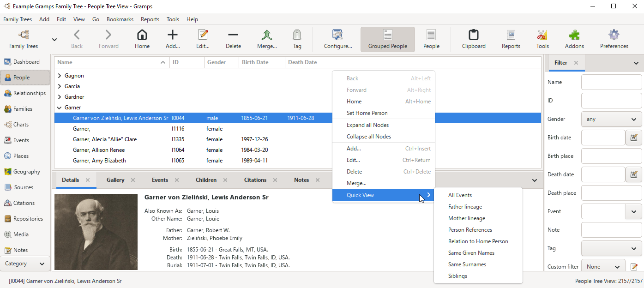Switch to flat People list icon

pyautogui.click(x=431, y=35)
